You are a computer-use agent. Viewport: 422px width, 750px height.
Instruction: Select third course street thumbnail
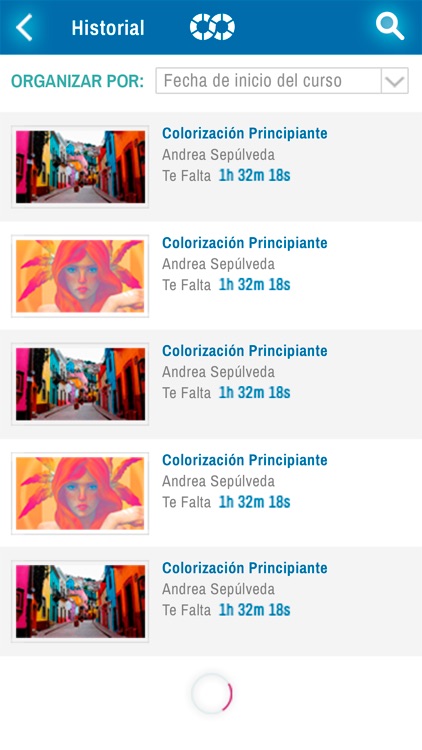pos(80,384)
